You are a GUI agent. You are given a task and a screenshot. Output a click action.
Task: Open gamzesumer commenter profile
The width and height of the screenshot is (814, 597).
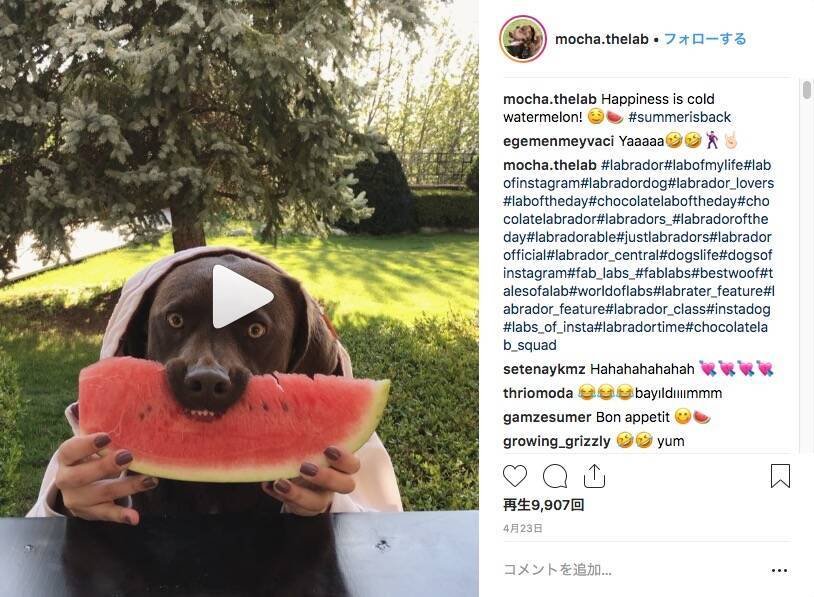pyautogui.click(x=547, y=417)
